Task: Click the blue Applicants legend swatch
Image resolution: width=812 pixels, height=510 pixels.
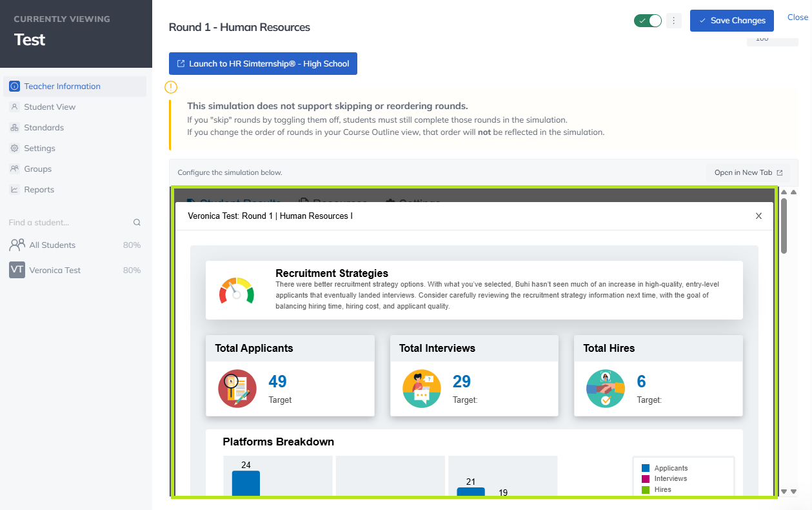Action: [645, 469]
